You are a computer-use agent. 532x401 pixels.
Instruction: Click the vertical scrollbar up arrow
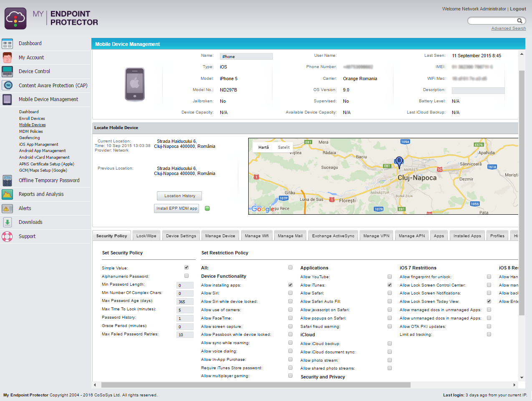pyautogui.click(x=522, y=54)
